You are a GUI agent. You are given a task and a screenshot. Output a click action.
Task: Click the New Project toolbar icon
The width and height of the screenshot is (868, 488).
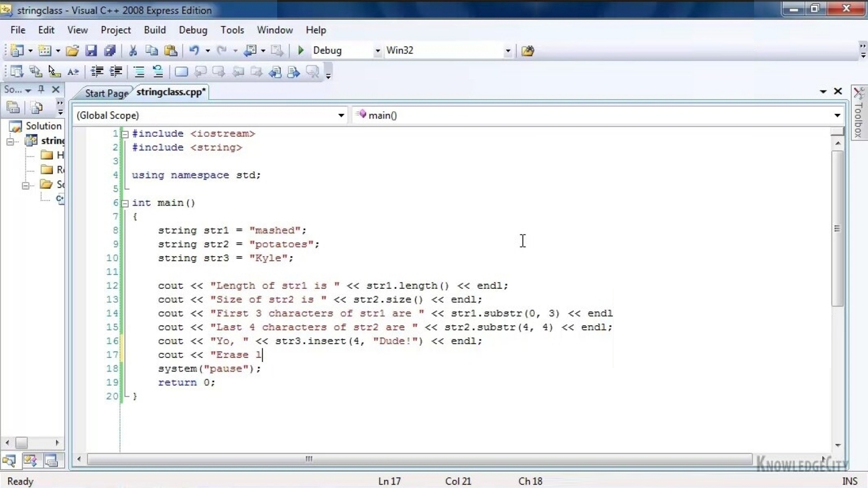[x=17, y=51]
